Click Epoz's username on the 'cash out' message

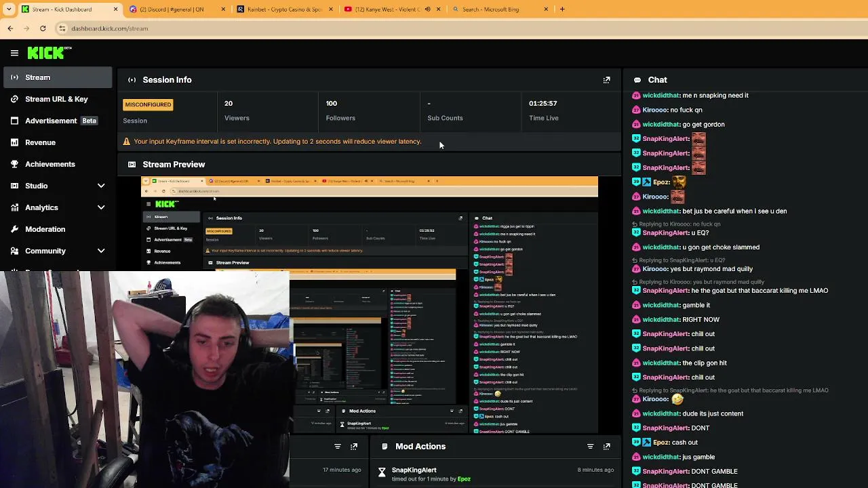(x=660, y=443)
